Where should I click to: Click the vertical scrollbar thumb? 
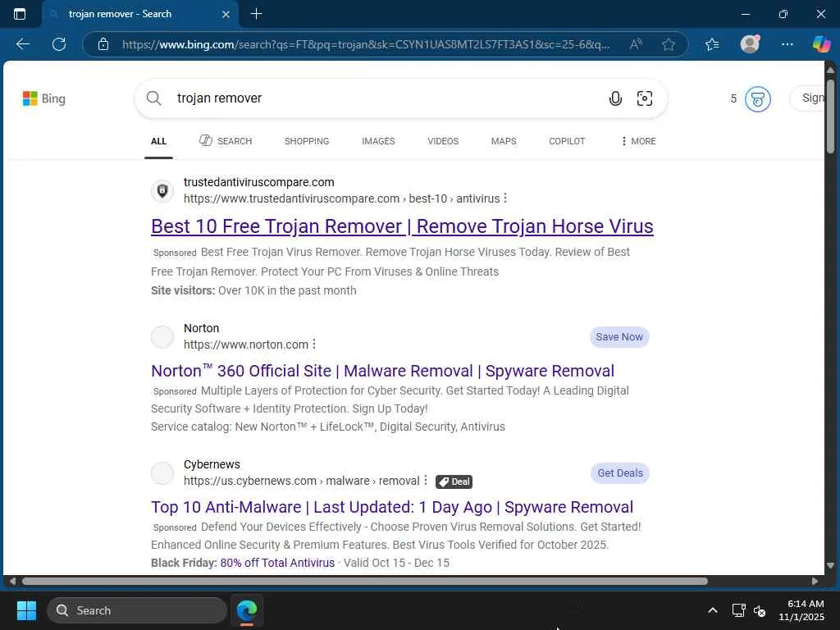[830, 116]
